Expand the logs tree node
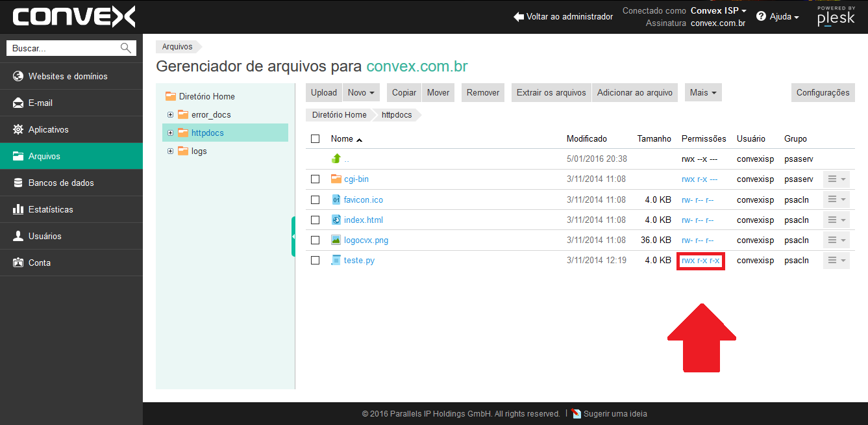This screenshot has height=425, width=868. click(x=171, y=151)
